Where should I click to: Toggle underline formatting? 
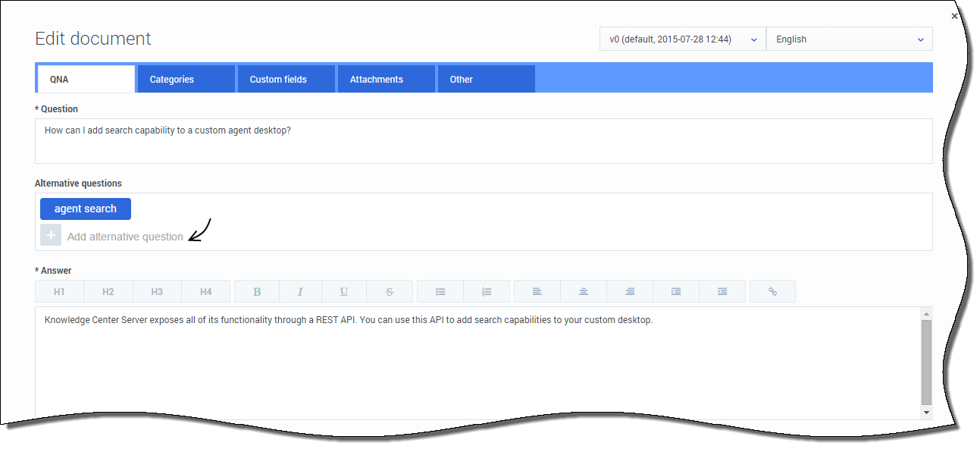344,292
